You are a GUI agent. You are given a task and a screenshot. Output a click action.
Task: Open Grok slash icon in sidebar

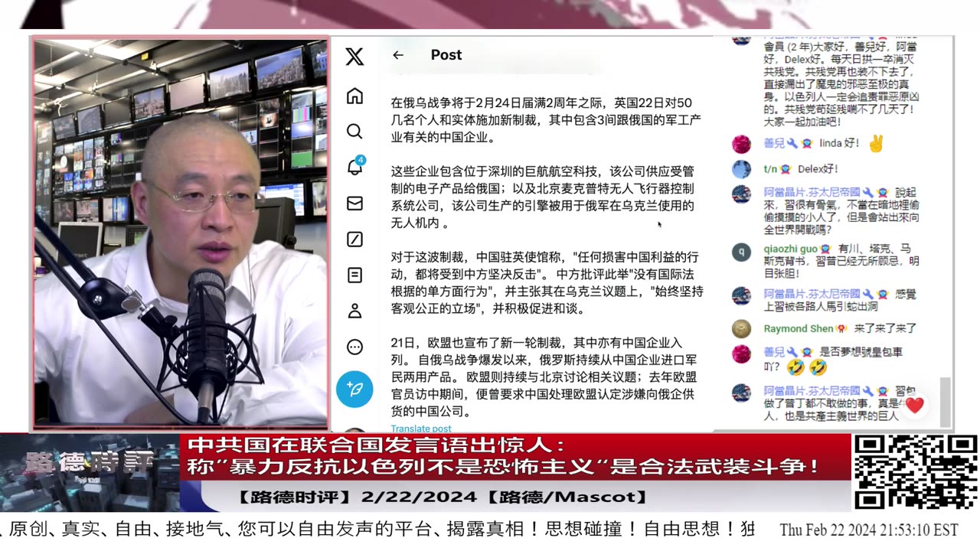pyautogui.click(x=354, y=240)
